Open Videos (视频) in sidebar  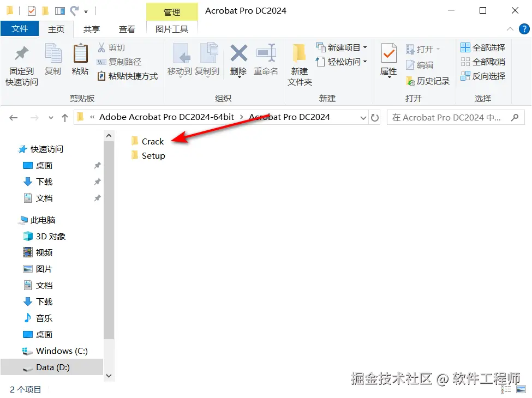tap(38, 252)
